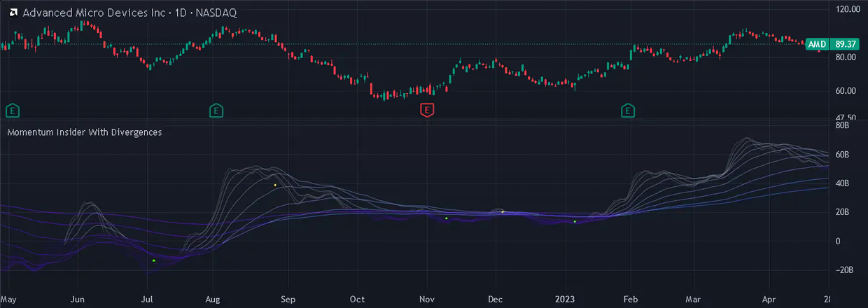Click the 60.00 price axis label
The width and height of the screenshot is (868, 308).
tap(846, 91)
